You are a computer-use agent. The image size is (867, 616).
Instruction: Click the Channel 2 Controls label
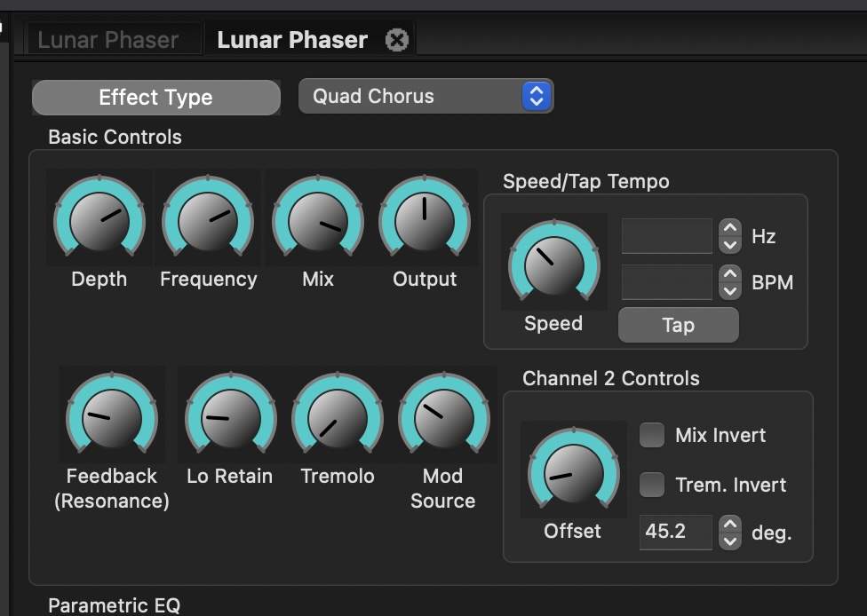[611, 378]
